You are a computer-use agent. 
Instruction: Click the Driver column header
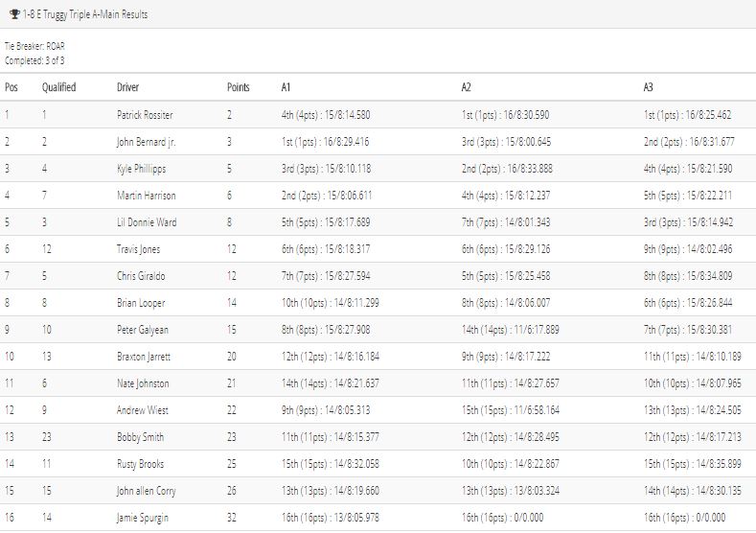coord(127,87)
